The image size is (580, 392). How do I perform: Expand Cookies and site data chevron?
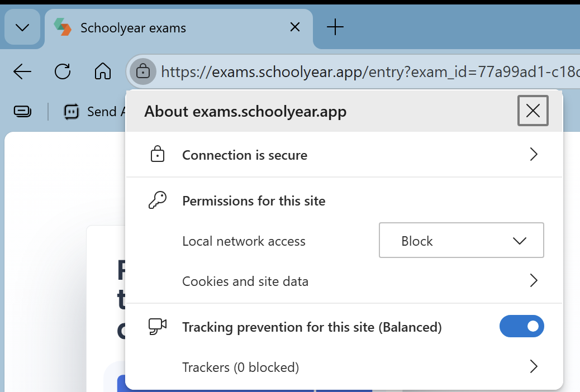point(533,281)
